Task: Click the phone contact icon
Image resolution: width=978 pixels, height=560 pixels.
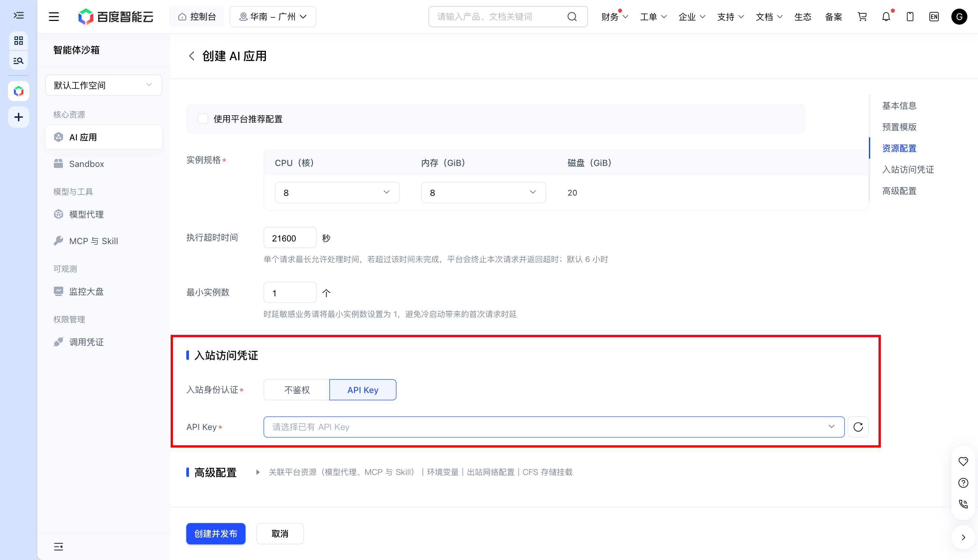Action: pyautogui.click(x=963, y=504)
